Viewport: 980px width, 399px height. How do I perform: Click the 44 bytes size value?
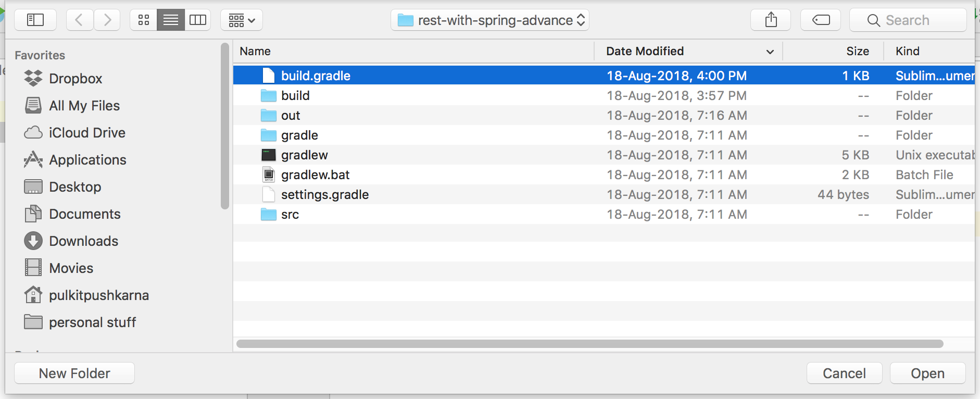click(843, 194)
